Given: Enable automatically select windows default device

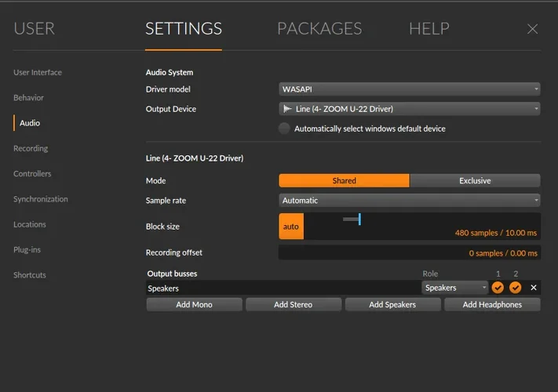Looking at the screenshot, I should [284, 129].
